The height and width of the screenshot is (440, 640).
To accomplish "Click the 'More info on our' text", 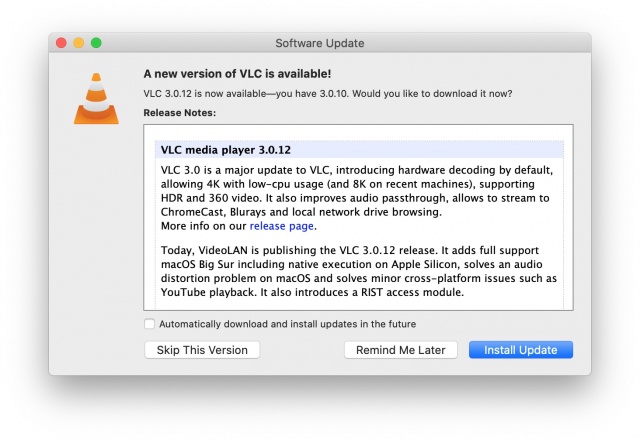I will point(203,226).
